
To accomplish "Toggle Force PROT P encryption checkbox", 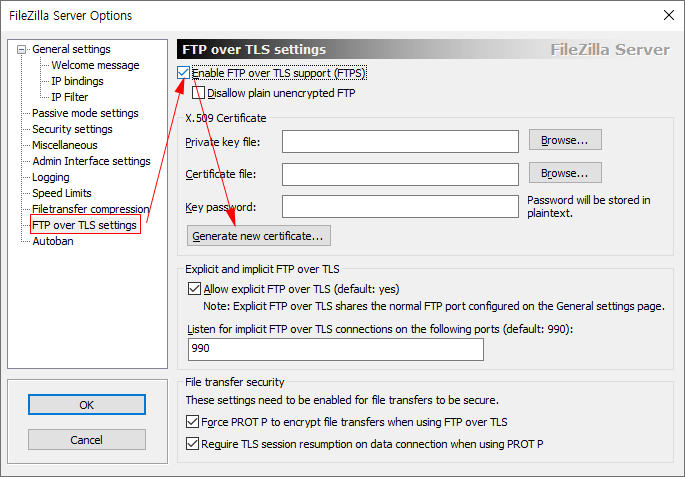I will click(x=192, y=422).
